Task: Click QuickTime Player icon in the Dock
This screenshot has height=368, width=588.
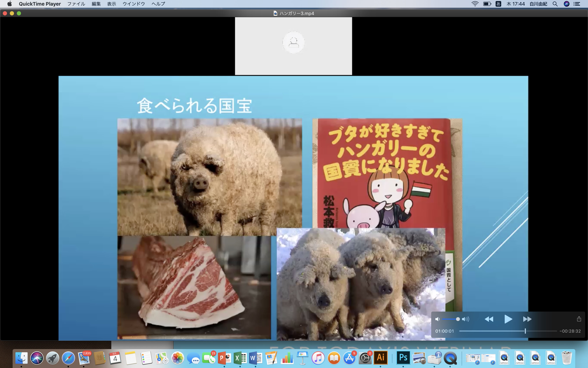Action: (450, 358)
